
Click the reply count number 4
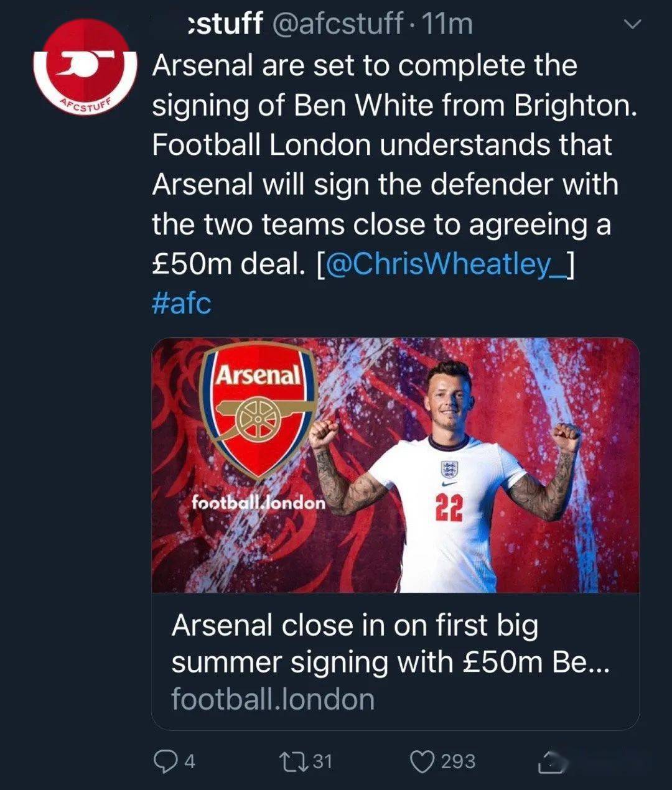pyautogui.click(x=190, y=761)
